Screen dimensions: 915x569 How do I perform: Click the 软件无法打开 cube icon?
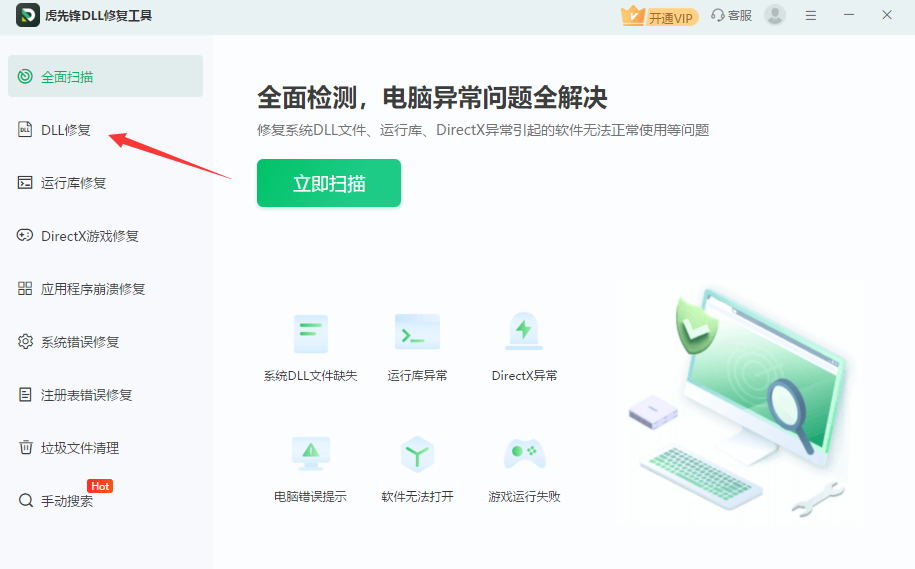point(417,454)
